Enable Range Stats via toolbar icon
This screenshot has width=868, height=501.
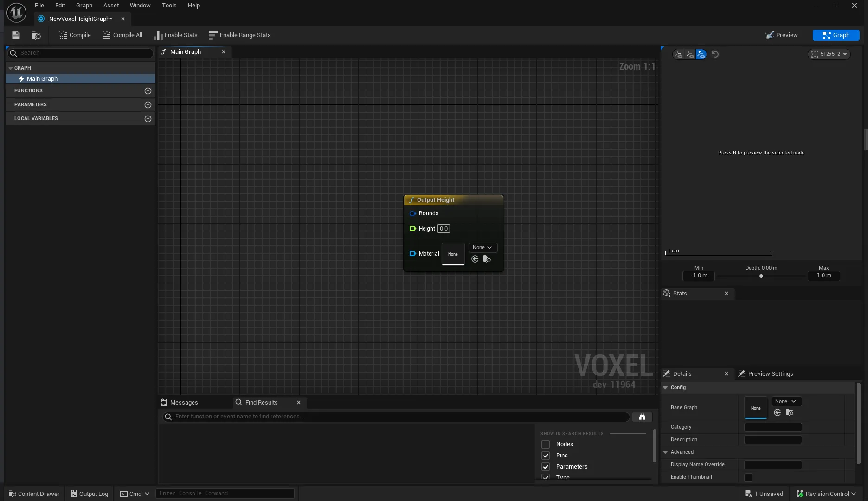[213, 35]
